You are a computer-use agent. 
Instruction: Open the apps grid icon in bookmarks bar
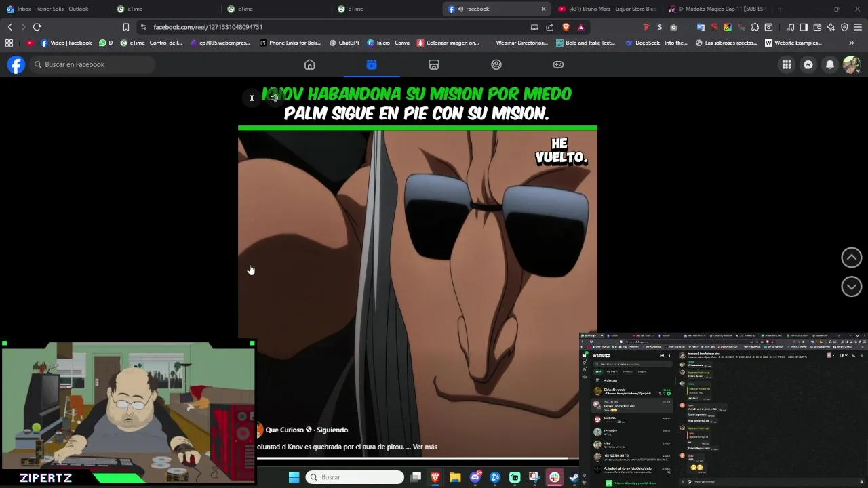tap(9, 43)
